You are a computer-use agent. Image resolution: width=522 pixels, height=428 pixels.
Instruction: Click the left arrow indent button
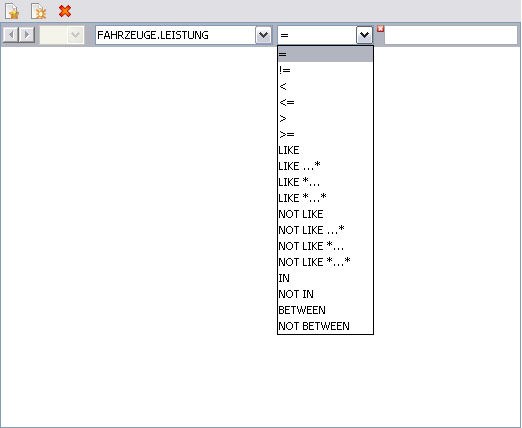coord(11,35)
